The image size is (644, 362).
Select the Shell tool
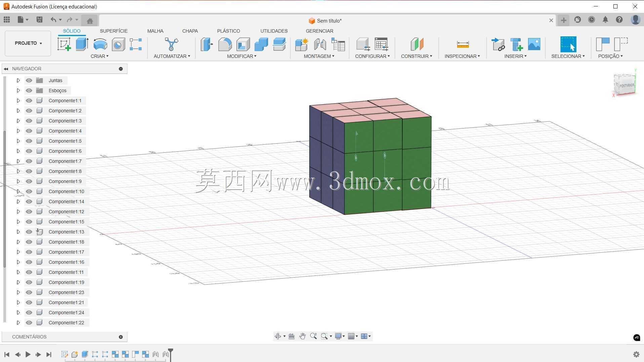(243, 44)
